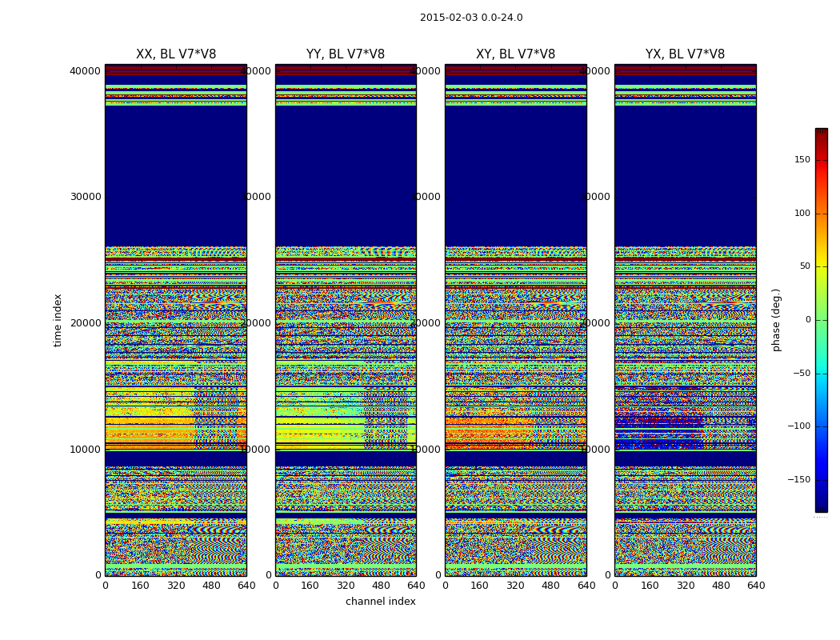The height and width of the screenshot is (640, 840).
Task: Click y-tick '40000' left of XX plot
Action: (85, 70)
